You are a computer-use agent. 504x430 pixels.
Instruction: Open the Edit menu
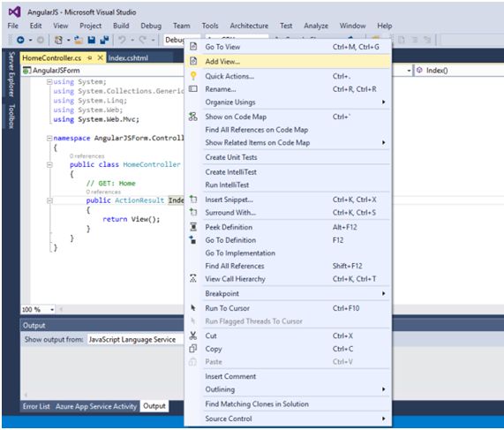pos(35,26)
